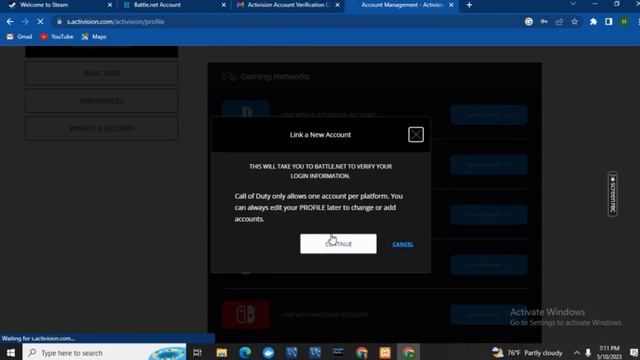
Task: Open the Gmail bookmark
Action: coord(20,37)
